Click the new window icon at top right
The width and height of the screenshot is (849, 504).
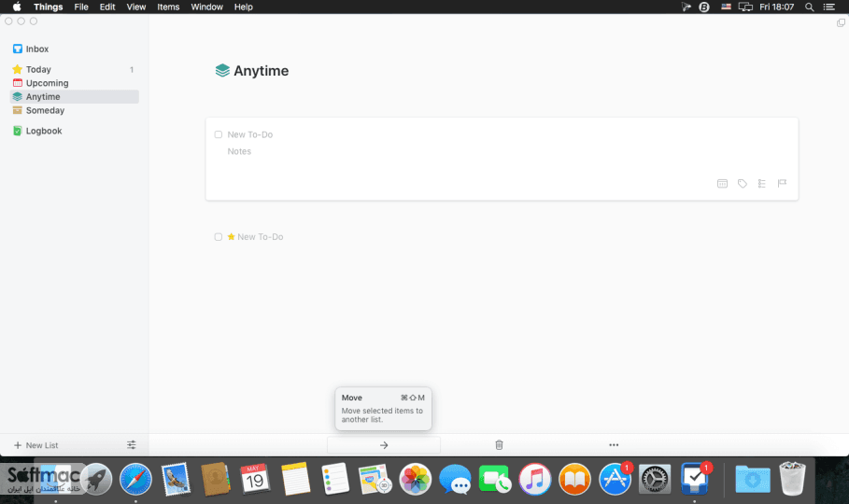841,22
